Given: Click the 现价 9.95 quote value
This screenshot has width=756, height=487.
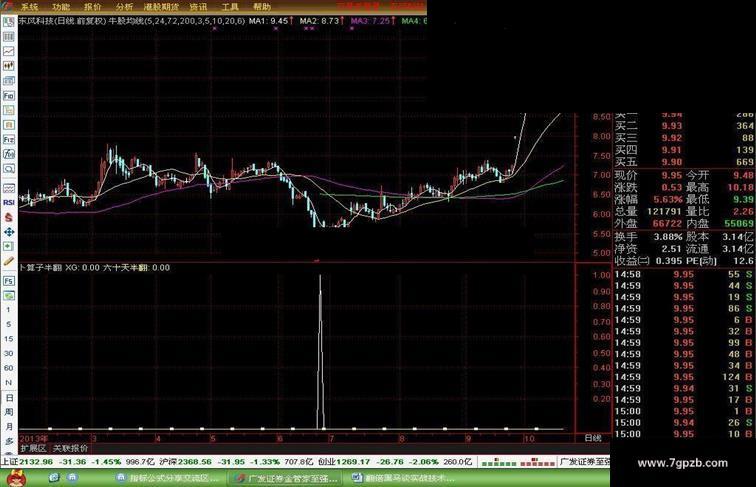Looking at the screenshot, I should tap(672, 176).
